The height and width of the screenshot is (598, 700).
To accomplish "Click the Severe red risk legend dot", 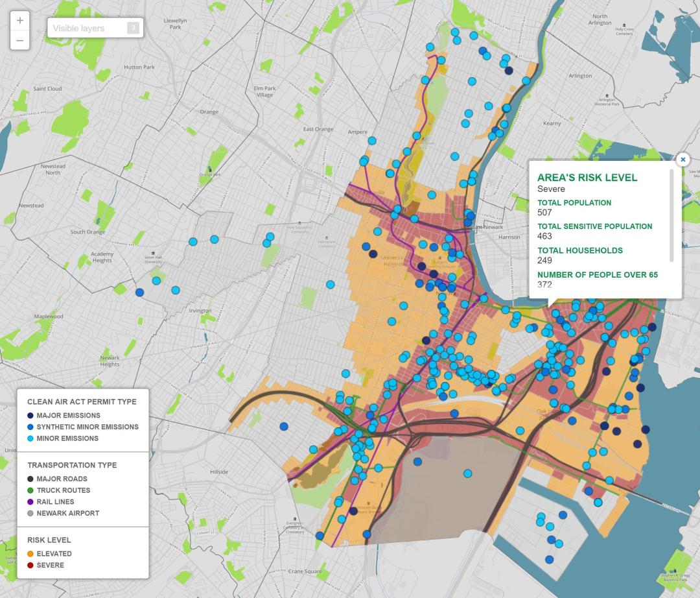I will pyautogui.click(x=30, y=566).
